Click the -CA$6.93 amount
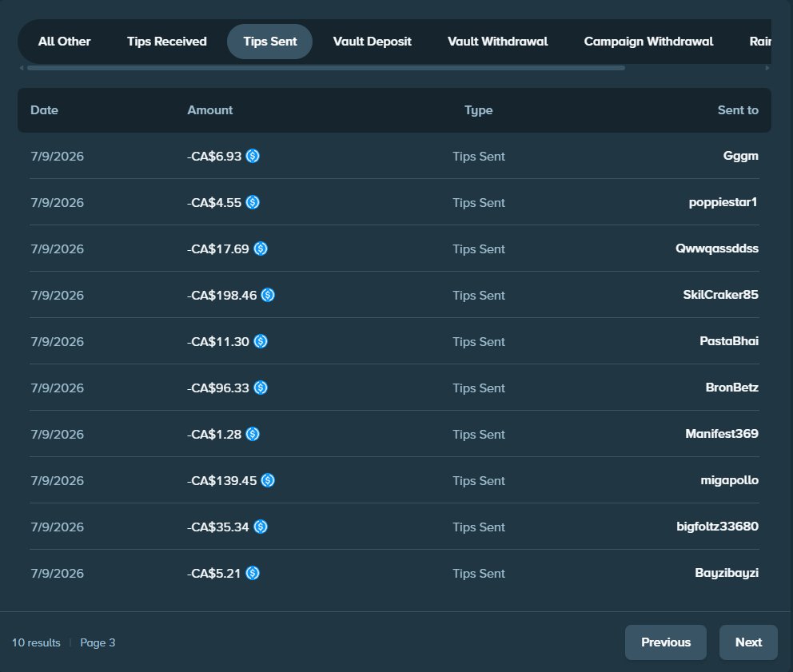This screenshot has width=793, height=672. 214,157
